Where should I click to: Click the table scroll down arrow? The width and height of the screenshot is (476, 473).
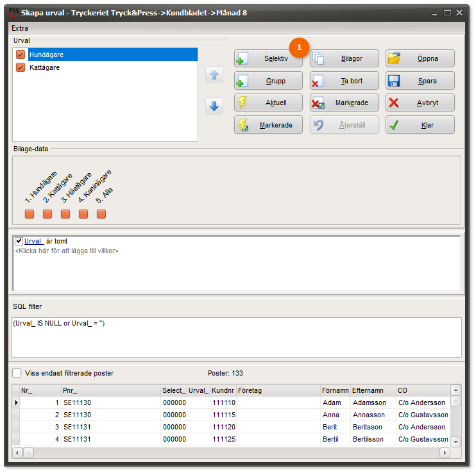[x=455, y=442]
